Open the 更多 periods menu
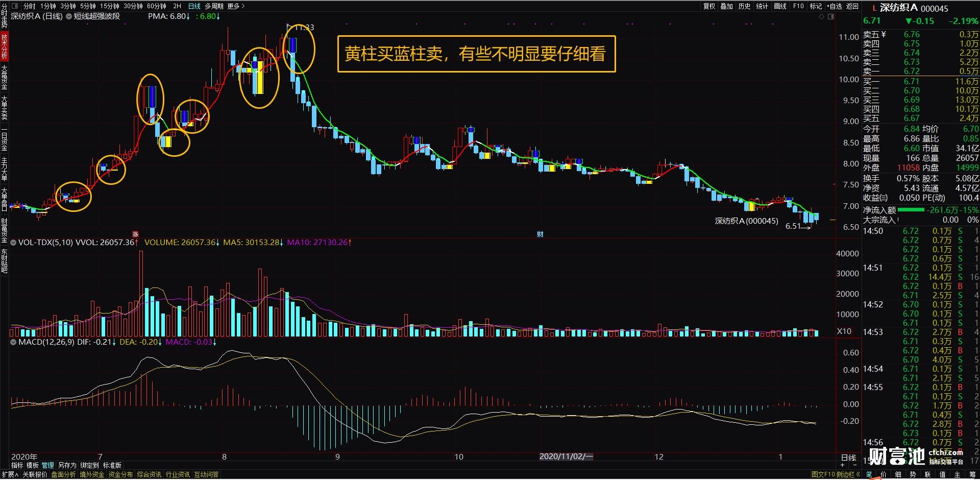980x480 pixels. click(236, 6)
